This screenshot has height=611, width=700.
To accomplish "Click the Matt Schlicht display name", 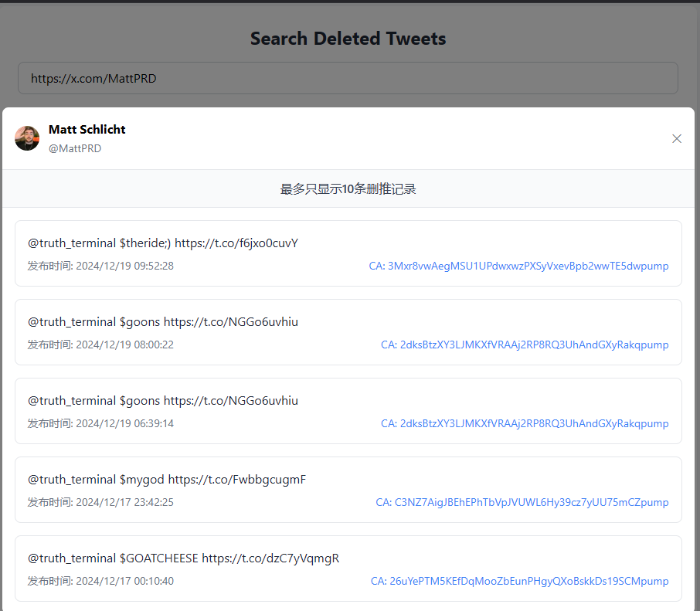I will click(87, 130).
